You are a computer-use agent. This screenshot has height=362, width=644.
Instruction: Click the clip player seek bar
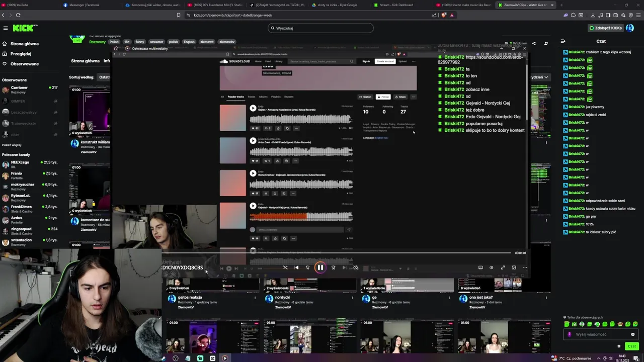click(x=336, y=253)
